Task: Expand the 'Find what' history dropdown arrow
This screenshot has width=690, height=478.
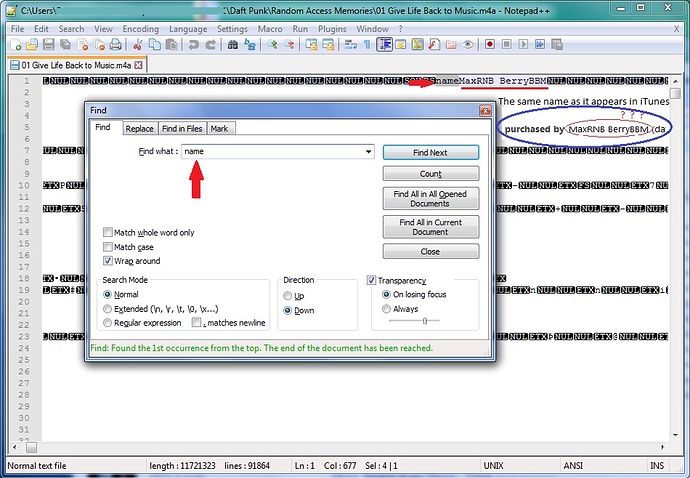Action: tap(368, 151)
